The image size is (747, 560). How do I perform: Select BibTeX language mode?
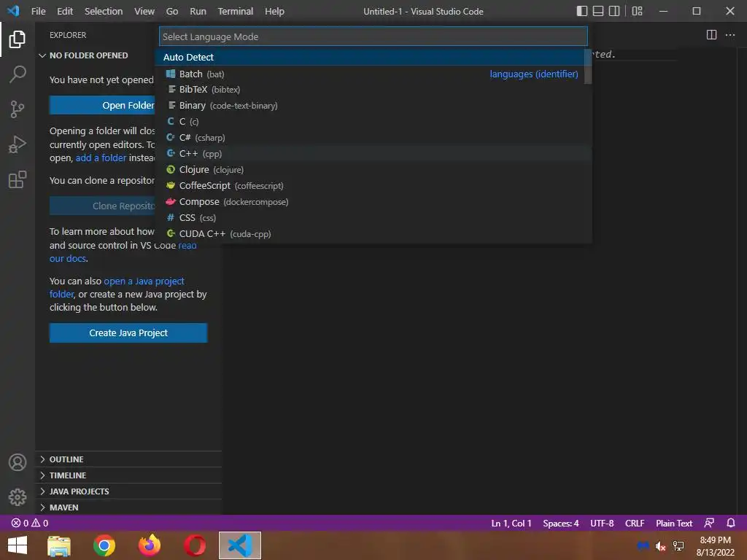[373, 90]
